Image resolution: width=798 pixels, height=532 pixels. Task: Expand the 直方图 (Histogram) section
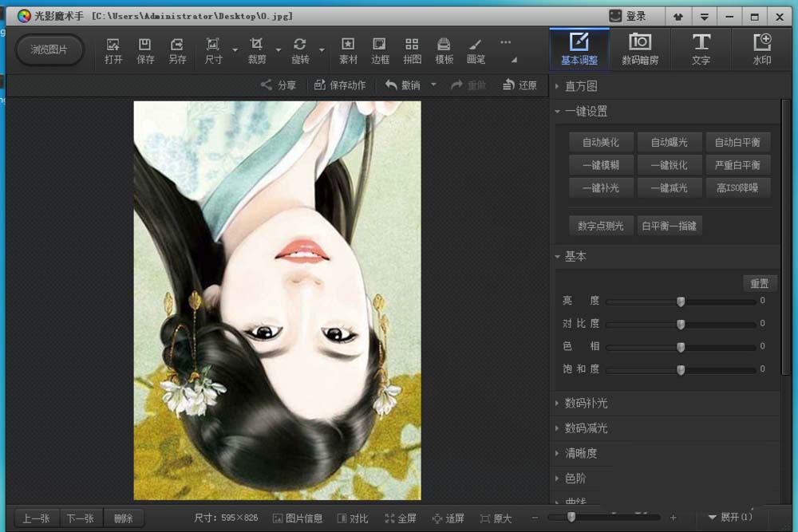(581, 86)
